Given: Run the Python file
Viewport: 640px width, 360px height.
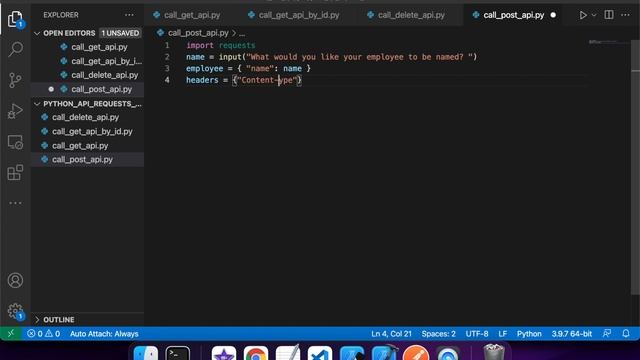Looking at the screenshot, I should [583, 15].
